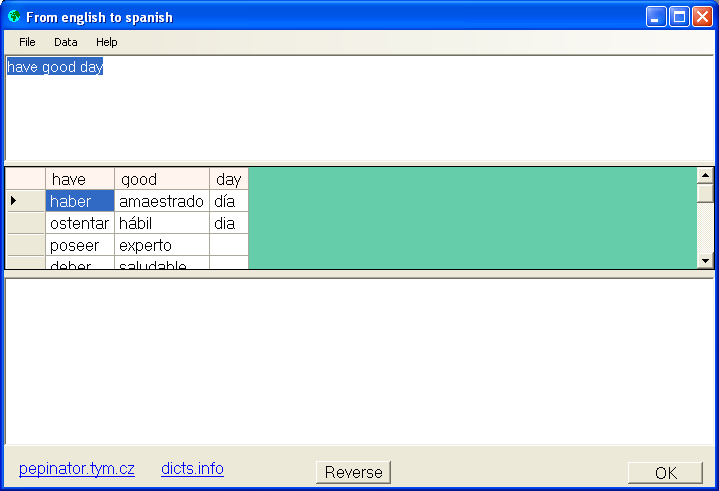Click the grid scrollbar up arrow
Screen dimensions: 719x491
coord(705,175)
